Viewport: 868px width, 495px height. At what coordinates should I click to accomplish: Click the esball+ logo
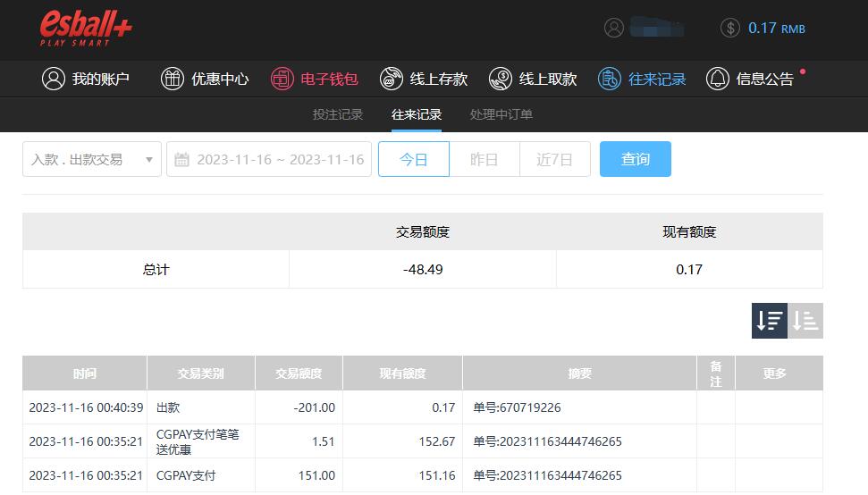coord(86,29)
